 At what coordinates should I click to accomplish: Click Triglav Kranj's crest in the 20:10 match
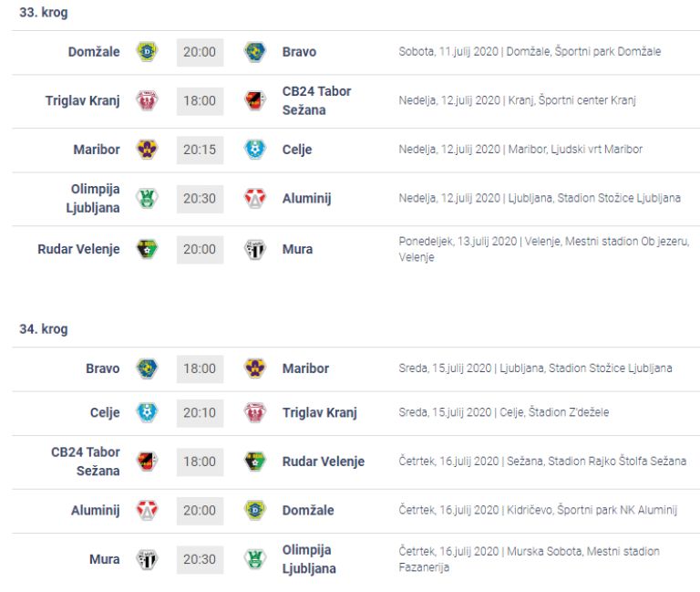(254, 412)
